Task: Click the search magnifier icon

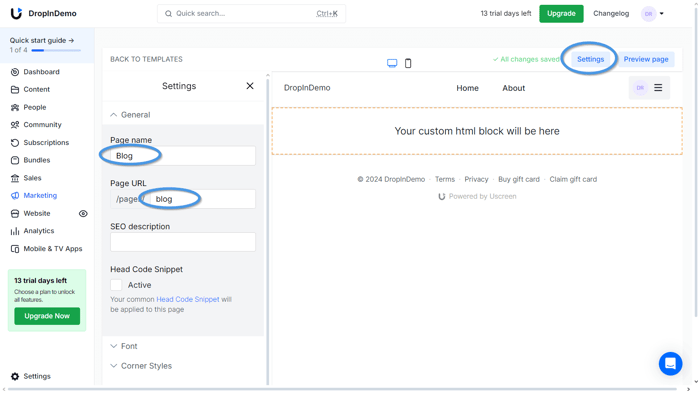Action: point(168,14)
